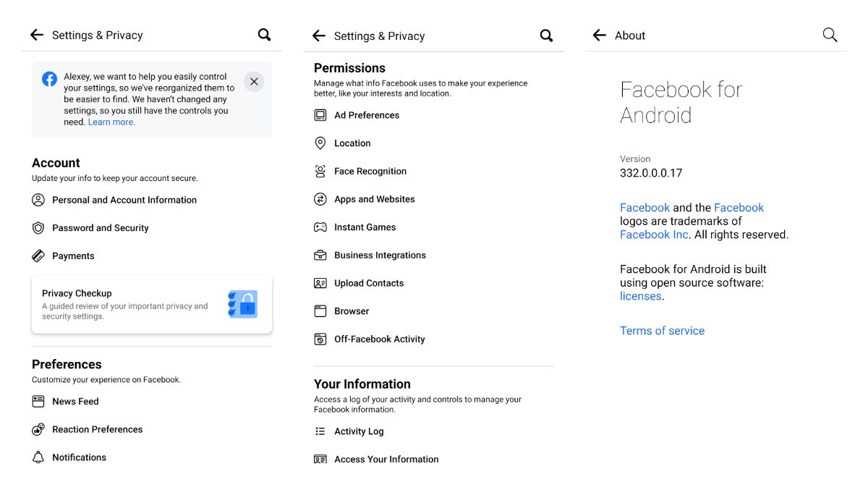Image resolution: width=868 pixels, height=485 pixels.
Task: Click the Business Integrations briefcase icon
Action: (320, 256)
